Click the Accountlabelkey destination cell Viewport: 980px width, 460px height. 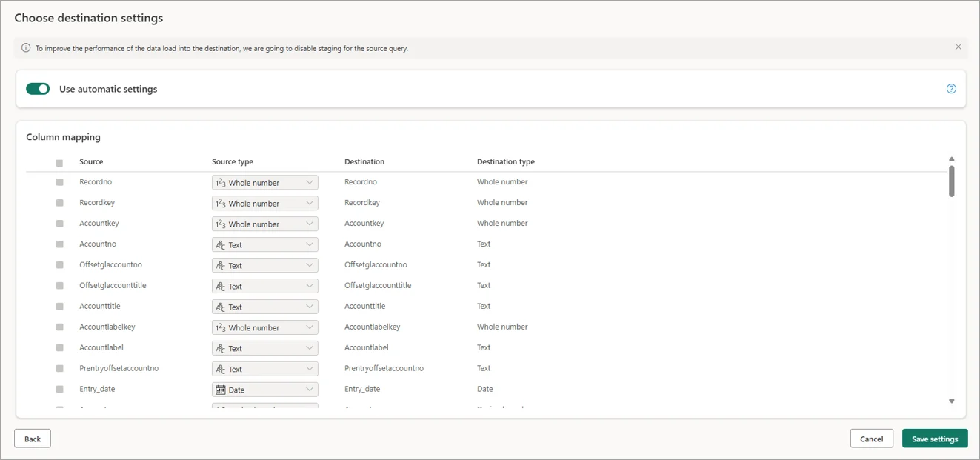click(x=373, y=327)
